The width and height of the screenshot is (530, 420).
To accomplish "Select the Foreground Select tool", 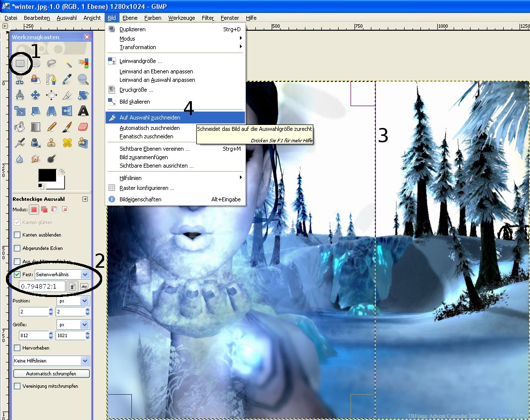I will click(36, 79).
